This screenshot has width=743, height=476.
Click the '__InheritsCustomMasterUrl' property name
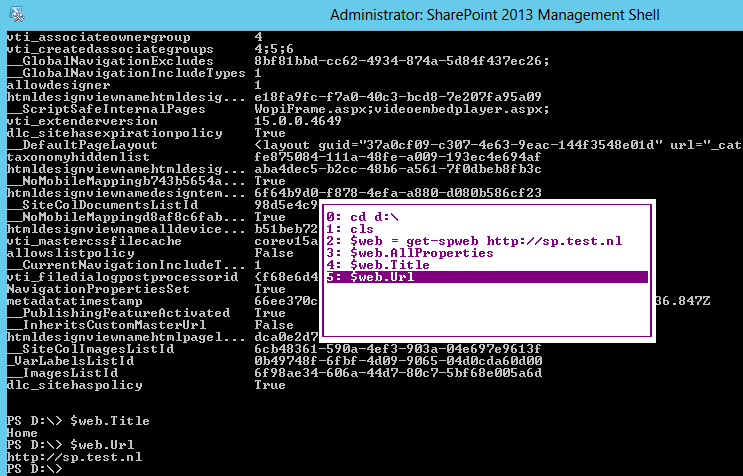click(106, 325)
